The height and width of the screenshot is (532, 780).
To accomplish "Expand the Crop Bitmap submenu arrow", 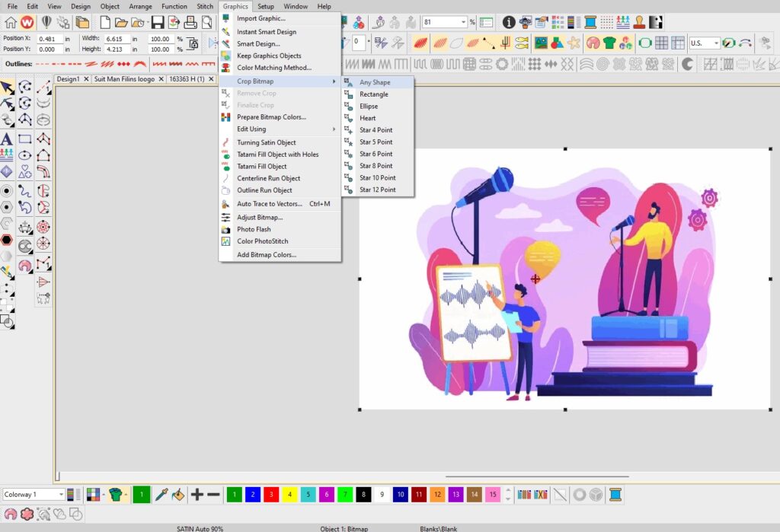I will (x=334, y=81).
